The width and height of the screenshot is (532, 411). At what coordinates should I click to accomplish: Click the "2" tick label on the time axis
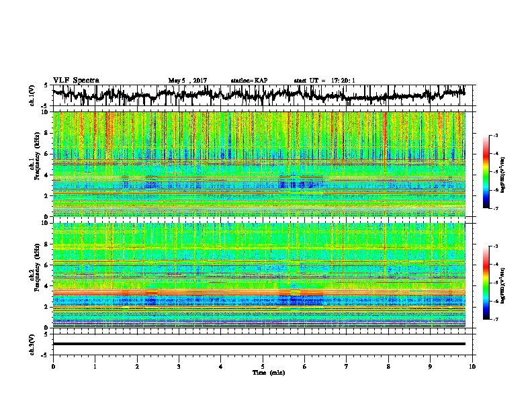pyautogui.click(x=137, y=367)
